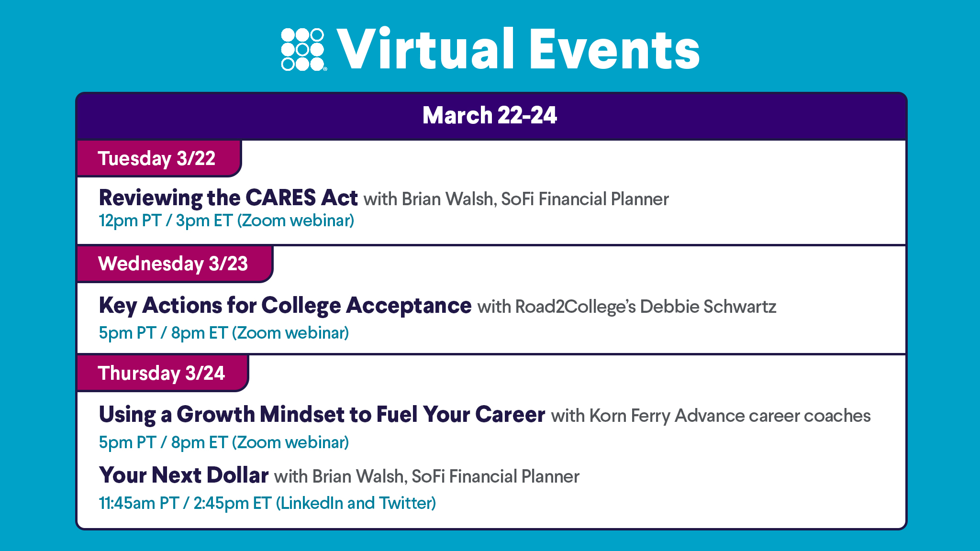Open Your Next Dollar event title
This screenshot has width=980, height=551.
pos(184,475)
